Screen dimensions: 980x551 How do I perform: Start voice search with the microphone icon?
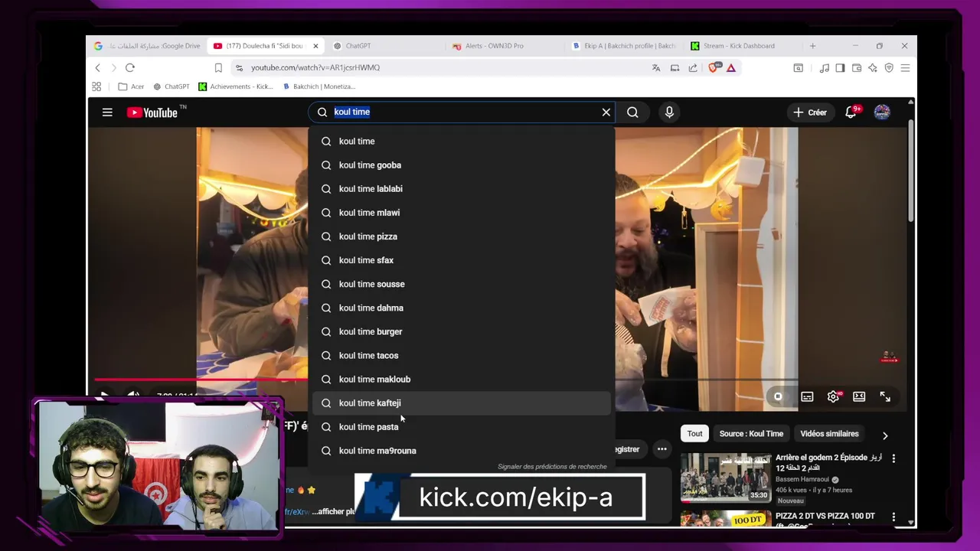click(x=669, y=112)
